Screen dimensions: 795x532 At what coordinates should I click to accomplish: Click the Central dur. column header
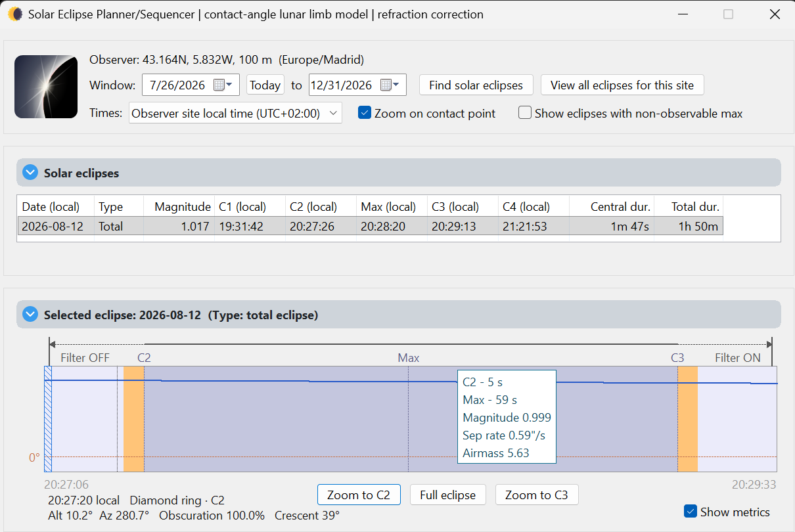click(612, 206)
